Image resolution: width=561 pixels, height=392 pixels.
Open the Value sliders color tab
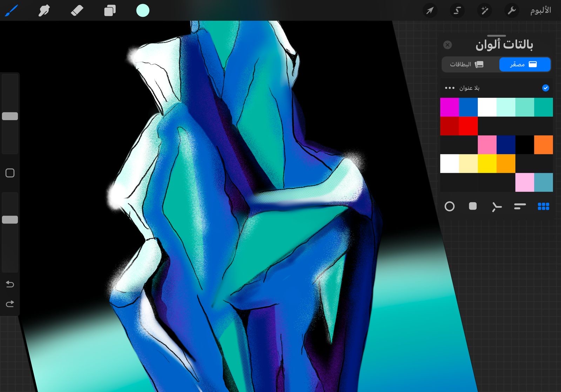(x=520, y=207)
